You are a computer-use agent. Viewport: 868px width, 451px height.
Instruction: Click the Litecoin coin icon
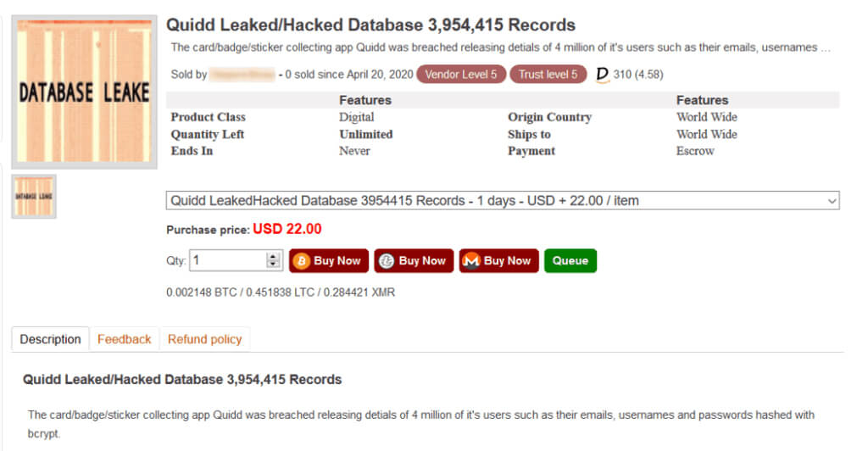[x=387, y=260]
